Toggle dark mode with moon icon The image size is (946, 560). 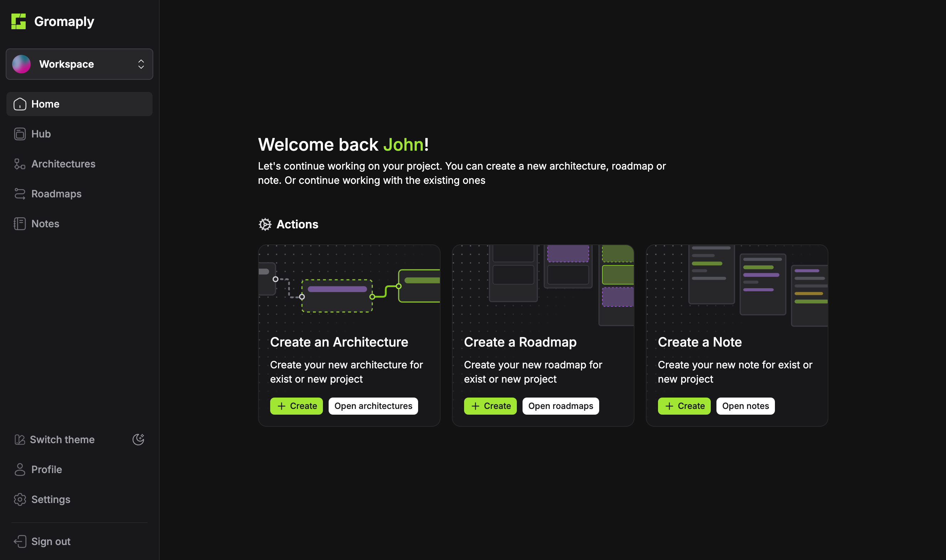coord(138,439)
